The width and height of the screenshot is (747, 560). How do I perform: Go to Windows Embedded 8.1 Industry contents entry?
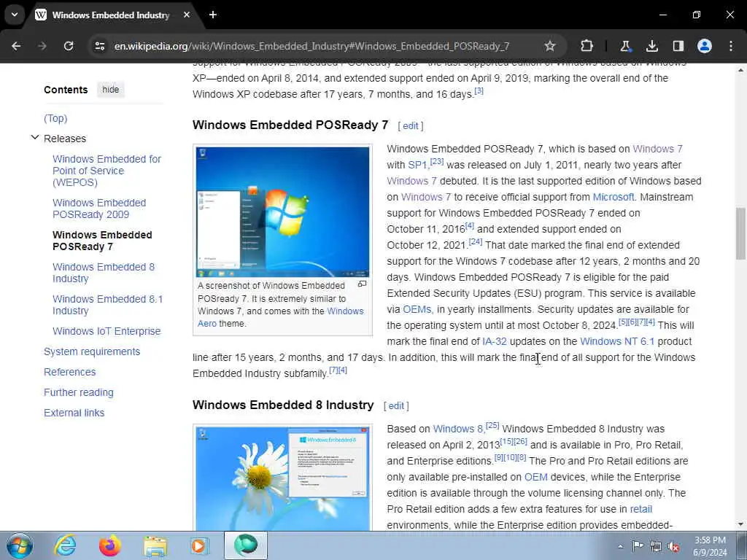pyautogui.click(x=108, y=305)
